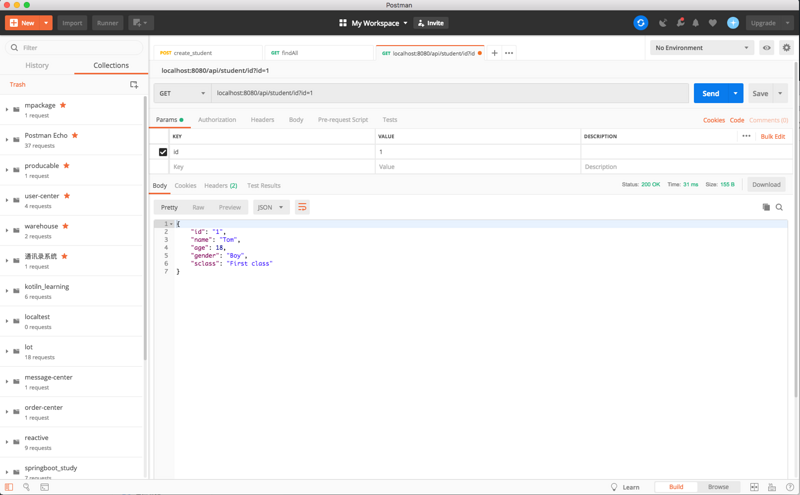The width and height of the screenshot is (800, 495).
Task: Open the notifications bell
Action: click(x=695, y=23)
